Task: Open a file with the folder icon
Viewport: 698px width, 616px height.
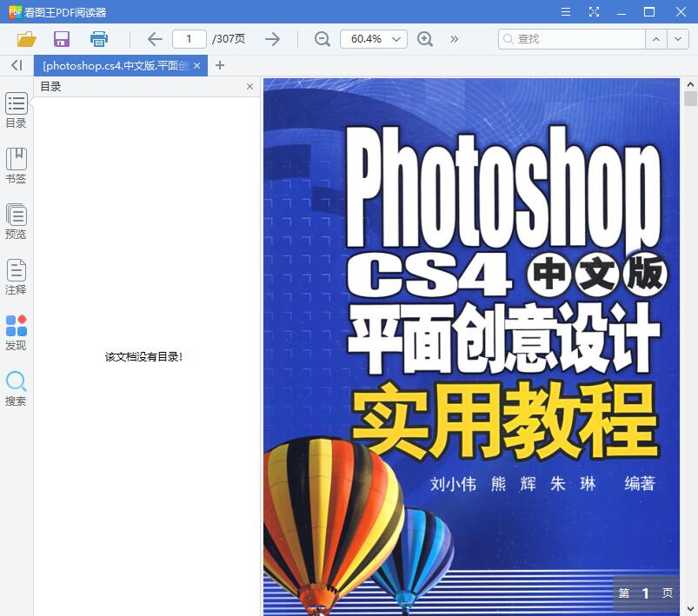Action: point(27,39)
